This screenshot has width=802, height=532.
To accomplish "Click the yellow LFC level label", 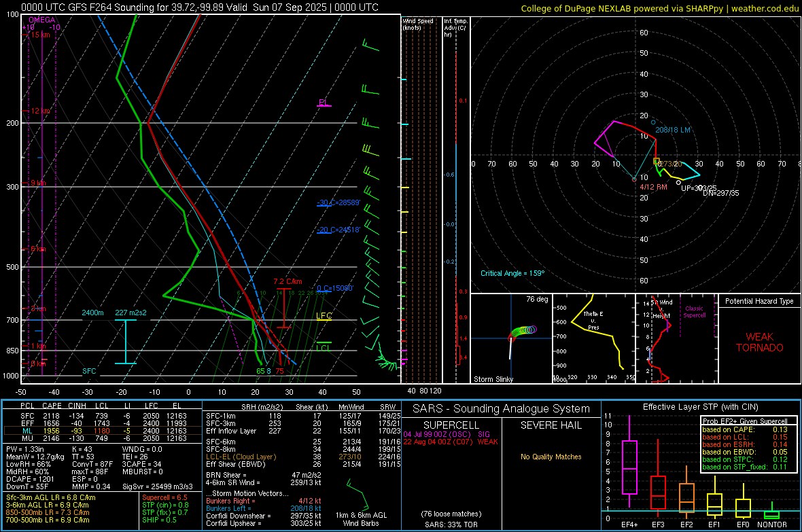I will 324,316.
